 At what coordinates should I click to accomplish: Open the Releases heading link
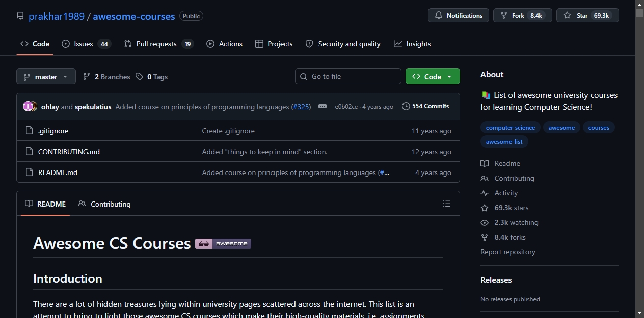pos(496,280)
